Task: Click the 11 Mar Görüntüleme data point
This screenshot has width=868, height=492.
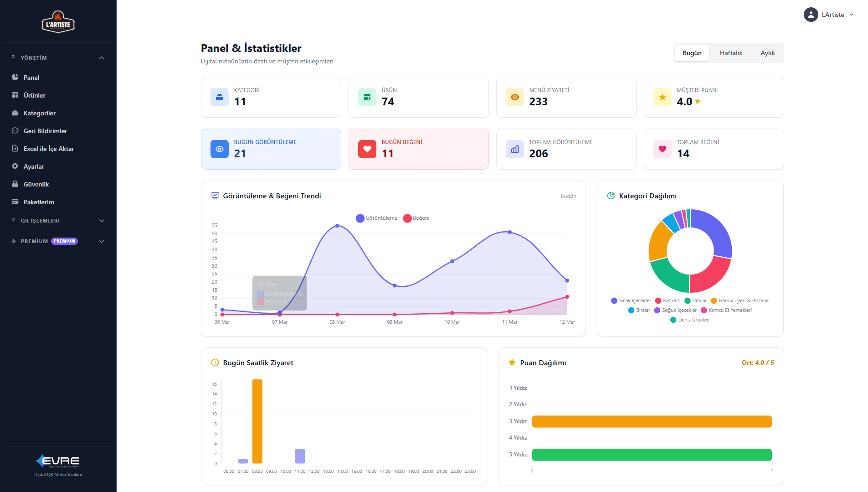Action: click(x=509, y=232)
